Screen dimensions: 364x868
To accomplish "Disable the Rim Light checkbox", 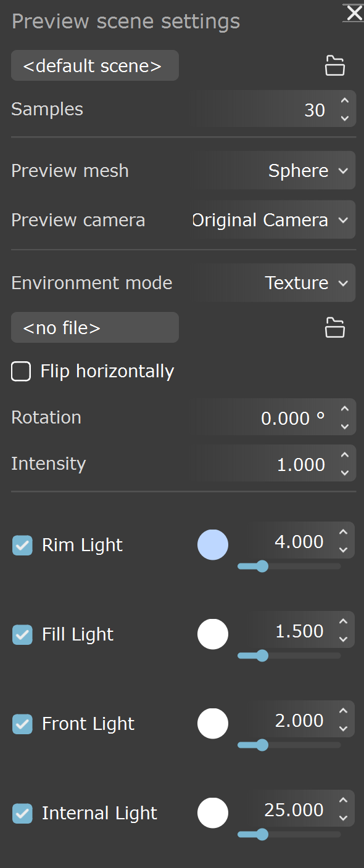I will point(22,545).
